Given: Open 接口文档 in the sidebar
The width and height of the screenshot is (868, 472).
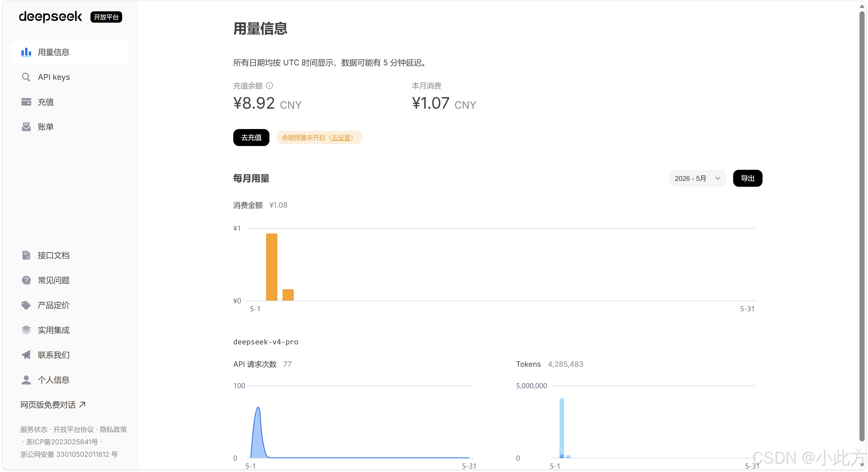Looking at the screenshot, I should pos(70,255).
